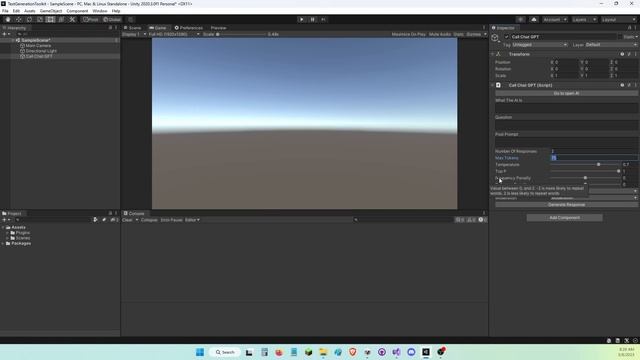The height and width of the screenshot is (360, 640).
Task: Open the Gizmos dropdown in Game view
Action: point(476,34)
